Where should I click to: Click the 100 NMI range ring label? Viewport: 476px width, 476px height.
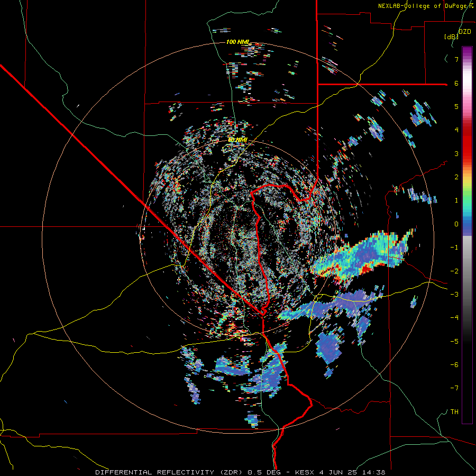coord(237,42)
